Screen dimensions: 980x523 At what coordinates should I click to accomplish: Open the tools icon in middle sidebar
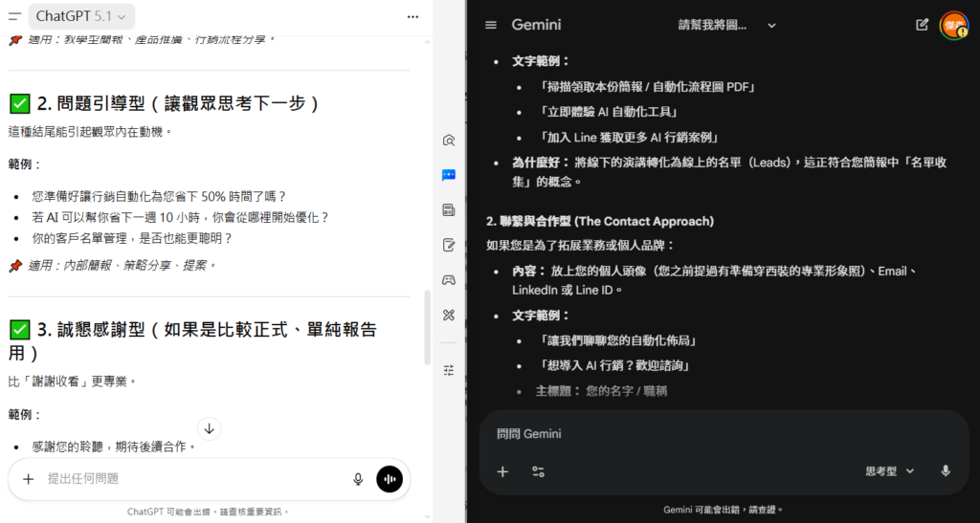449,315
